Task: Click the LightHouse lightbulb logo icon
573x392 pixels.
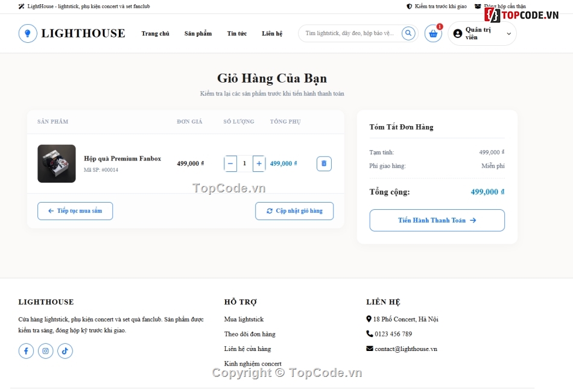Action: (x=28, y=34)
